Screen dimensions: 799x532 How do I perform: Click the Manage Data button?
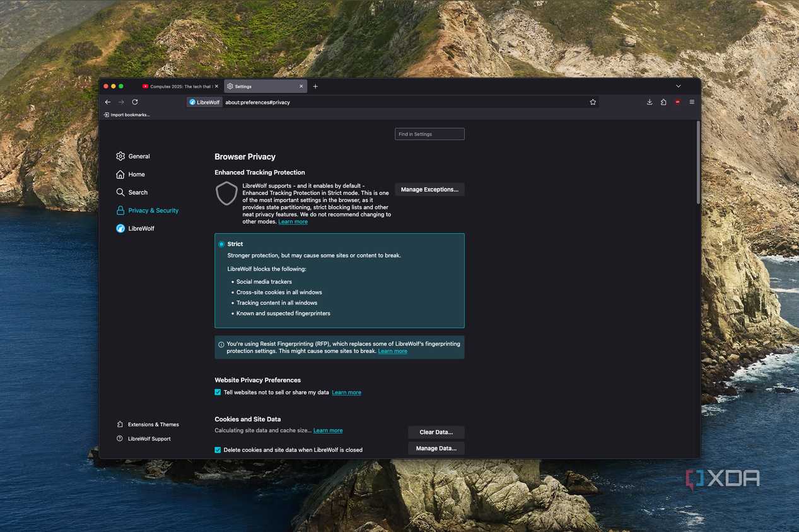point(436,449)
